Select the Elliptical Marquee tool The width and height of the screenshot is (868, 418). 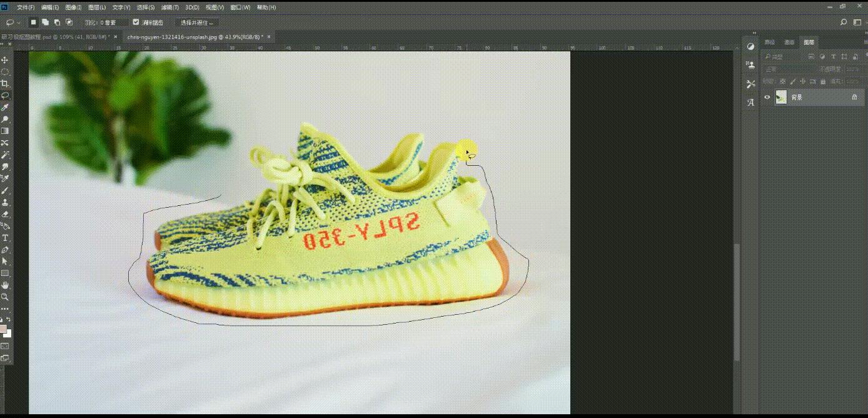(x=5, y=72)
